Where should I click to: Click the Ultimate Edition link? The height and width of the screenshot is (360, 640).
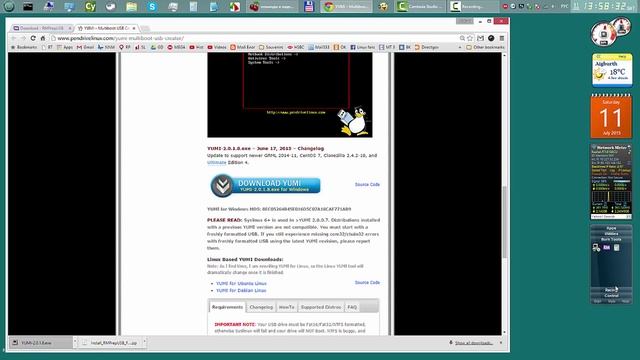[x=216, y=162]
